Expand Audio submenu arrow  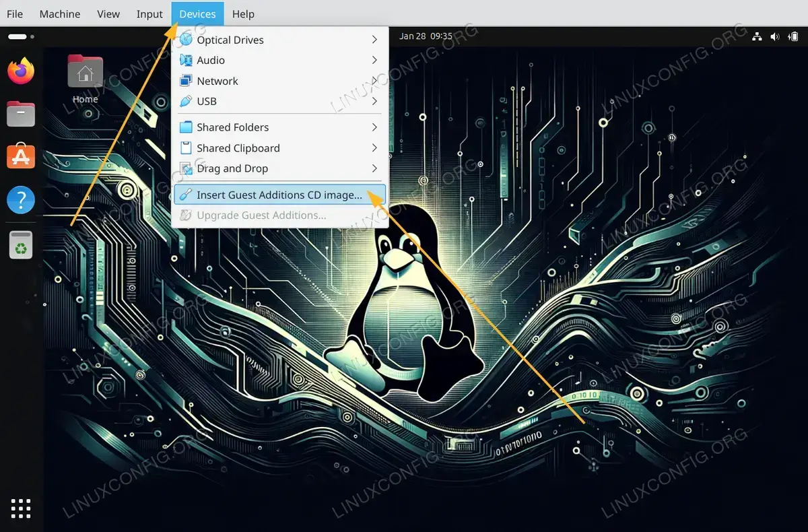click(375, 61)
